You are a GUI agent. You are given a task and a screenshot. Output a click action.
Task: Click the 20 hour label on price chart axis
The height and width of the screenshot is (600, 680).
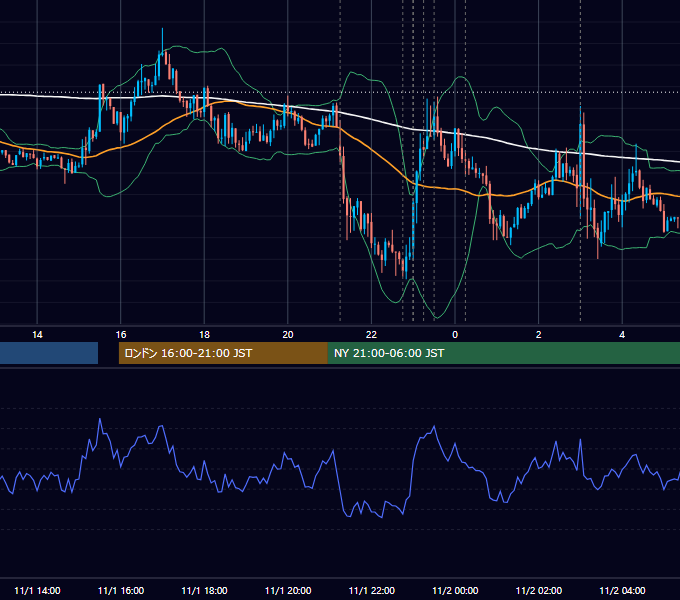288,335
